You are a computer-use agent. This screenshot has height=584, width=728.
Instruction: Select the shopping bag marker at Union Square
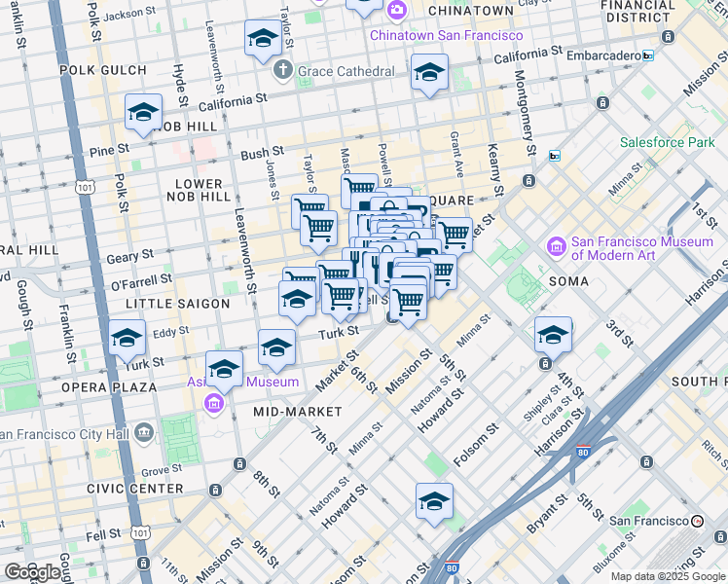pos(389,205)
